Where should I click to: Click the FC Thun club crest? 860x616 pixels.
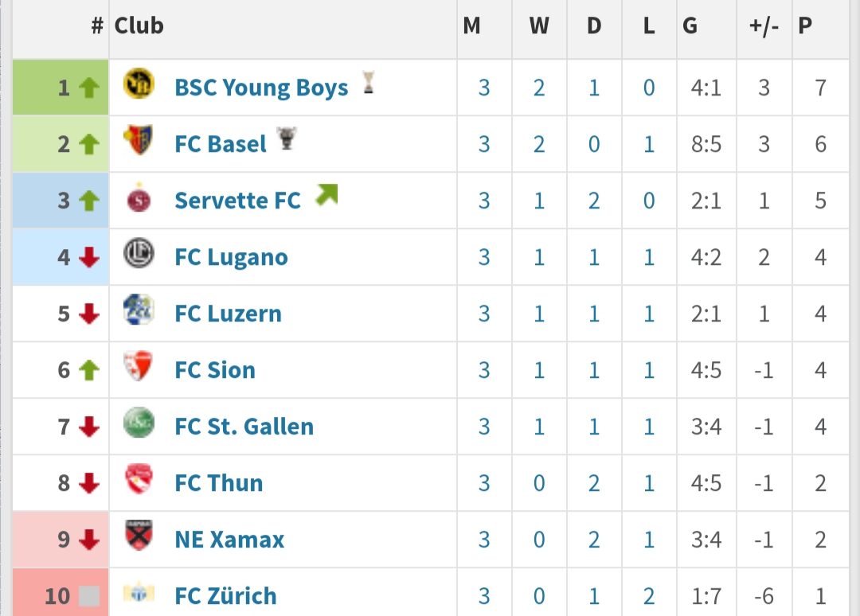point(140,481)
